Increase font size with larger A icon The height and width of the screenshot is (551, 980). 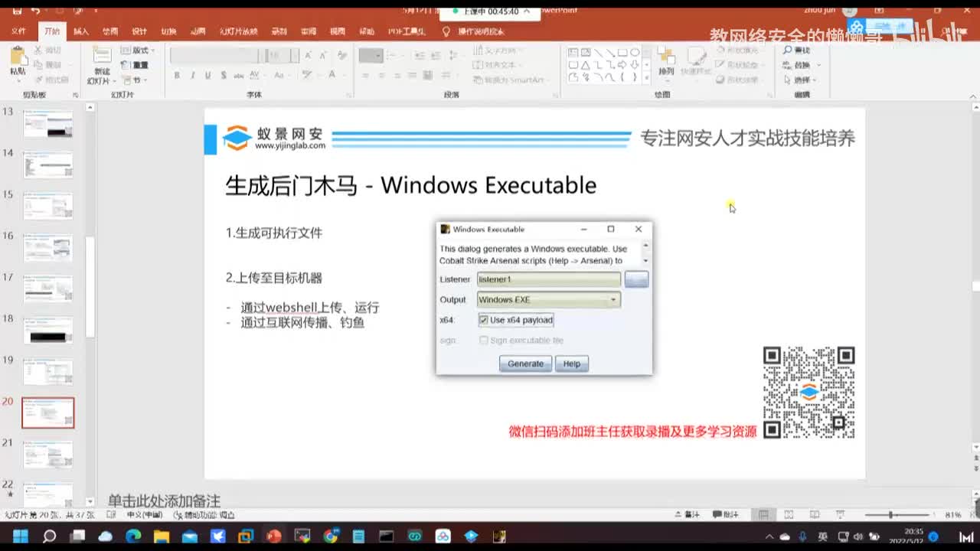308,55
